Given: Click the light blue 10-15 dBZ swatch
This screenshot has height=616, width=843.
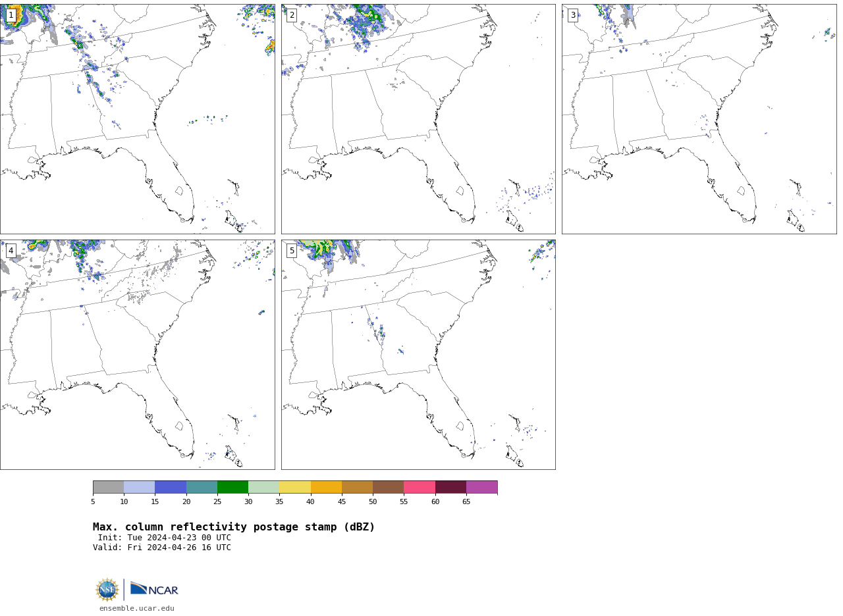Looking at the screenshot, I should pyautogui.click(x=139, y=487).
